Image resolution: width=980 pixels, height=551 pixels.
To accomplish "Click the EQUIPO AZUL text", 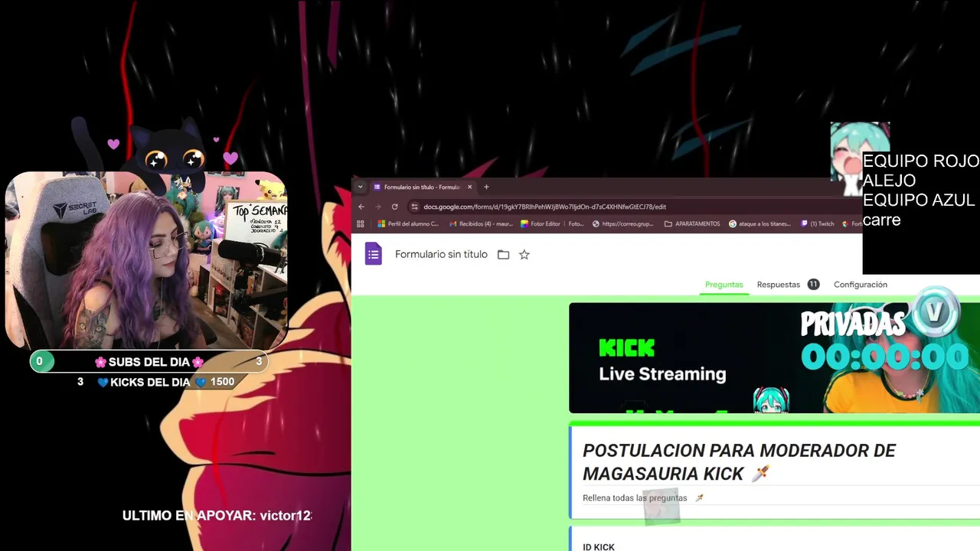I will pyautogui.click(x=919, y=201).
